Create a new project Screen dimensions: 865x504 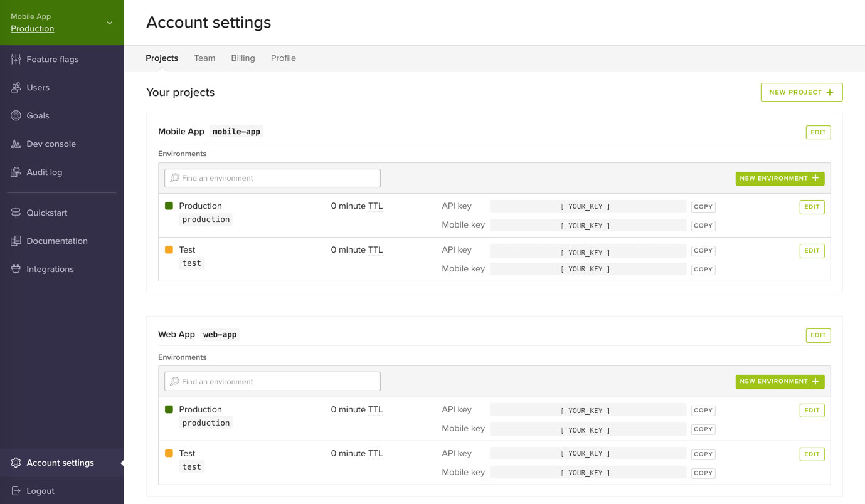(x=801, y=92)
